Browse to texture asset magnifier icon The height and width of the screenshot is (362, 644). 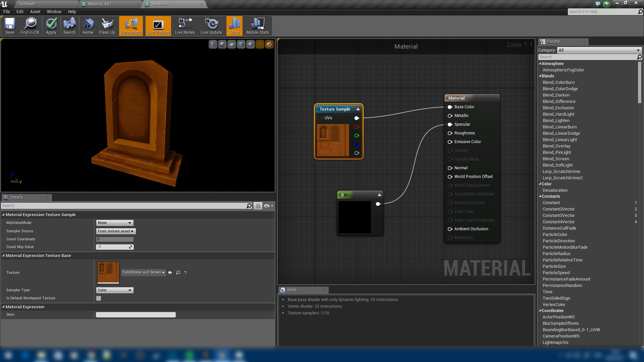point(178,273)
